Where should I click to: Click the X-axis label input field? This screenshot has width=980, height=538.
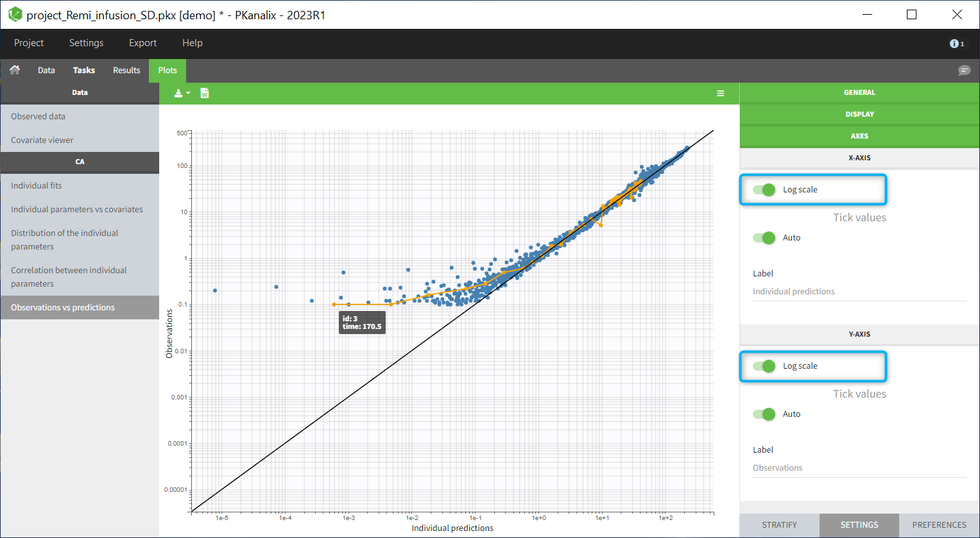click(x=859, y=292)
